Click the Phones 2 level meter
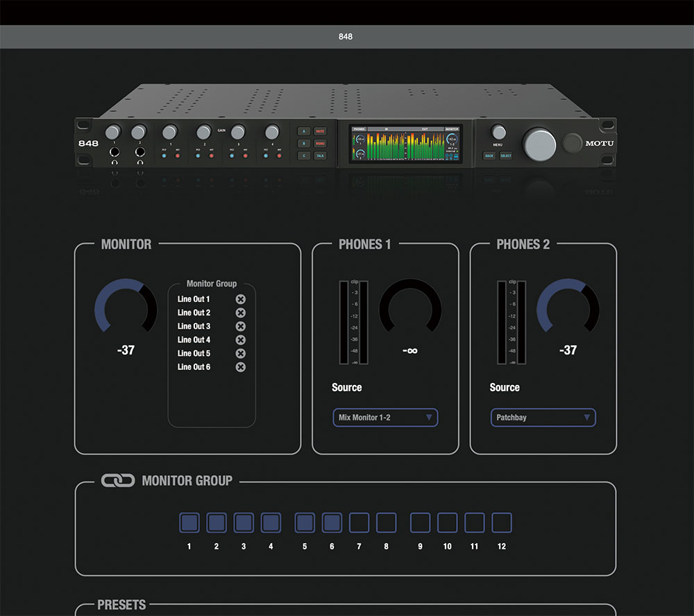The height and width of the screenshot is (616, 694). pyautogui.click(x=511, y=322)
